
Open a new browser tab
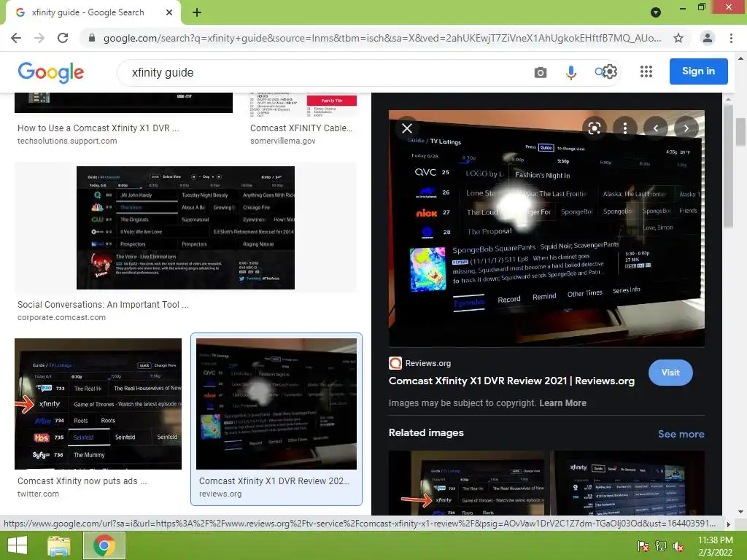pyautogui.click(x=197, y=13)
